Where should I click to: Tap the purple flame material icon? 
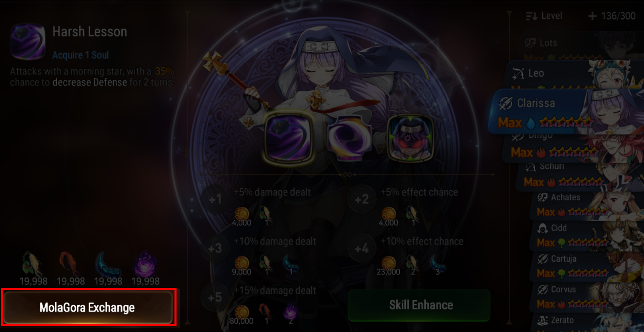coord(145,265)
